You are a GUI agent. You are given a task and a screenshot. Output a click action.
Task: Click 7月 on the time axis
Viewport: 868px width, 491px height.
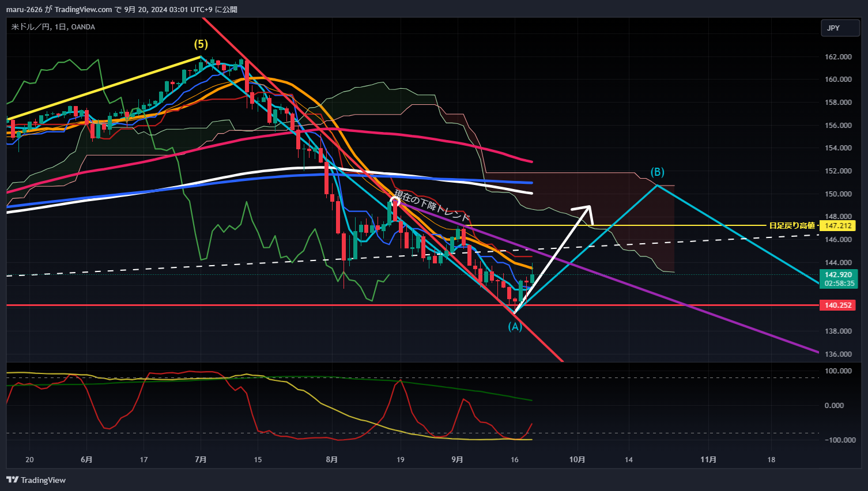[201, 460]
